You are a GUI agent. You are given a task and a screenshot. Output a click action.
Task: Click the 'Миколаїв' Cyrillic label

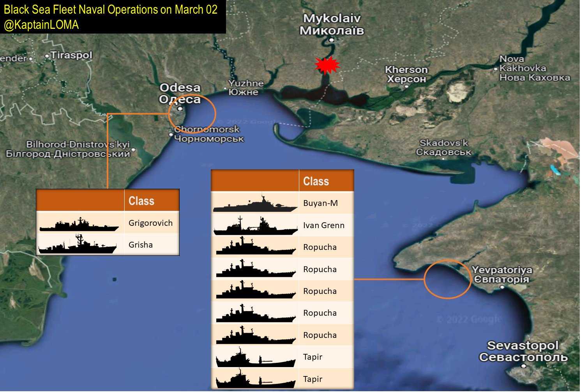coord(332,30)
